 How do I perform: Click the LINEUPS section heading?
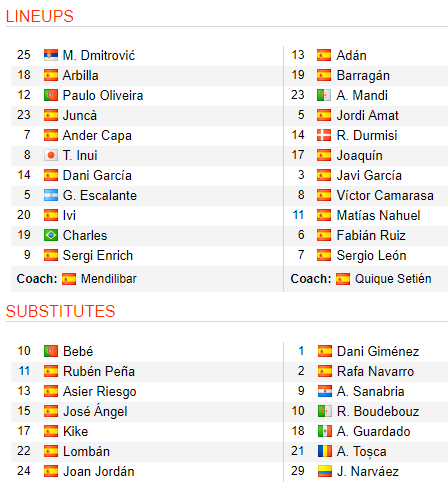pos(40,16)
